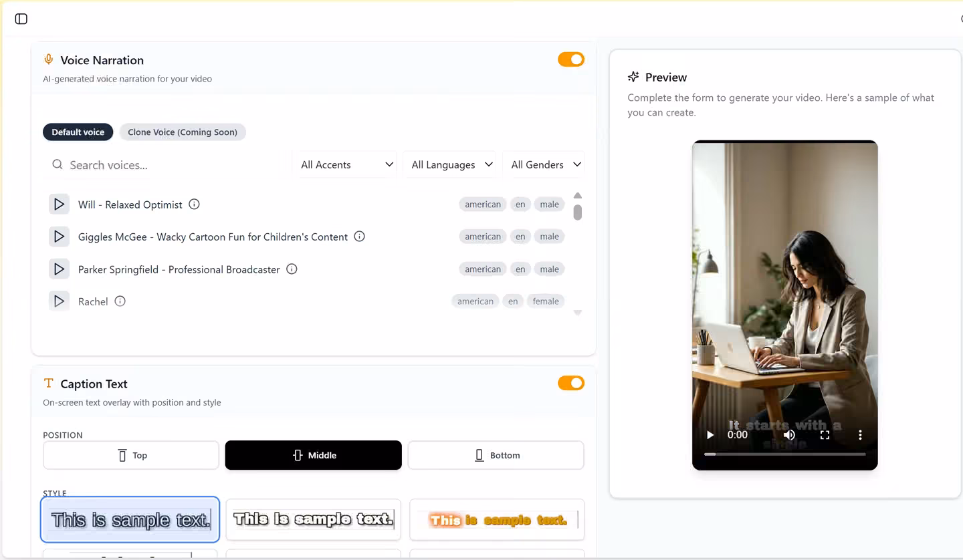The width and height of the screenshot is (963, 560).
Task: Open the All Languages dropdown
Action: tap(451, 164)
